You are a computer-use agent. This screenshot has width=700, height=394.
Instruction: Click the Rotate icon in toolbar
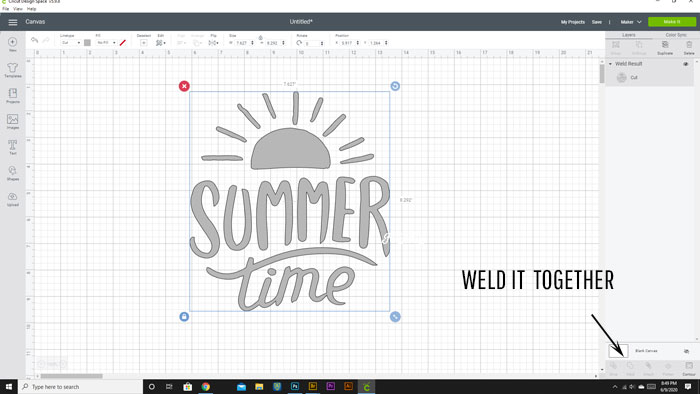(299, 43)
